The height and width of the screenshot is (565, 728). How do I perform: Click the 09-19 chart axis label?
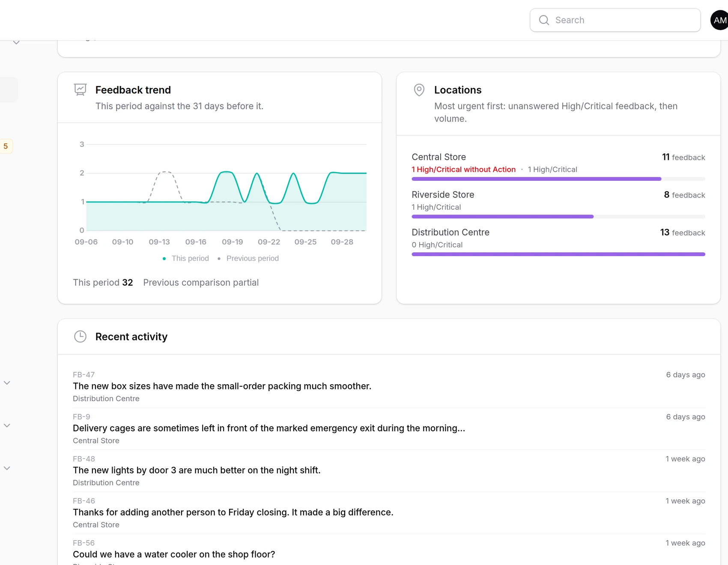(233, 242)
